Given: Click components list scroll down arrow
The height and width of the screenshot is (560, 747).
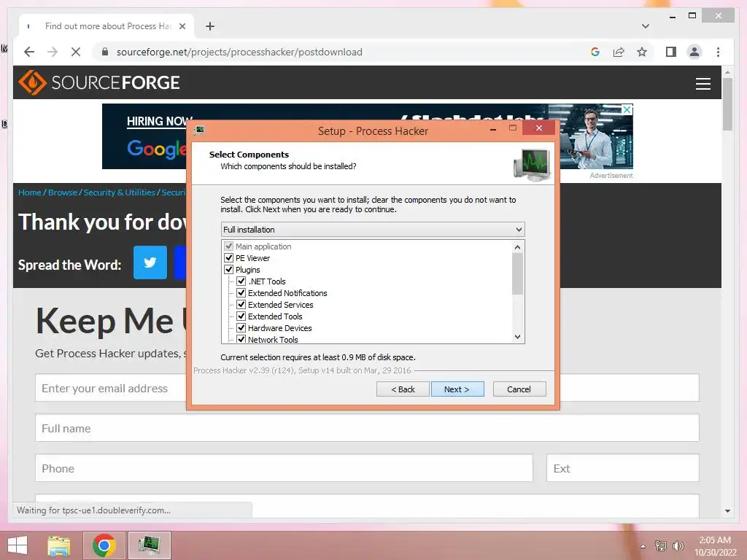Looking at the screenshot, I should coord(517,337).
